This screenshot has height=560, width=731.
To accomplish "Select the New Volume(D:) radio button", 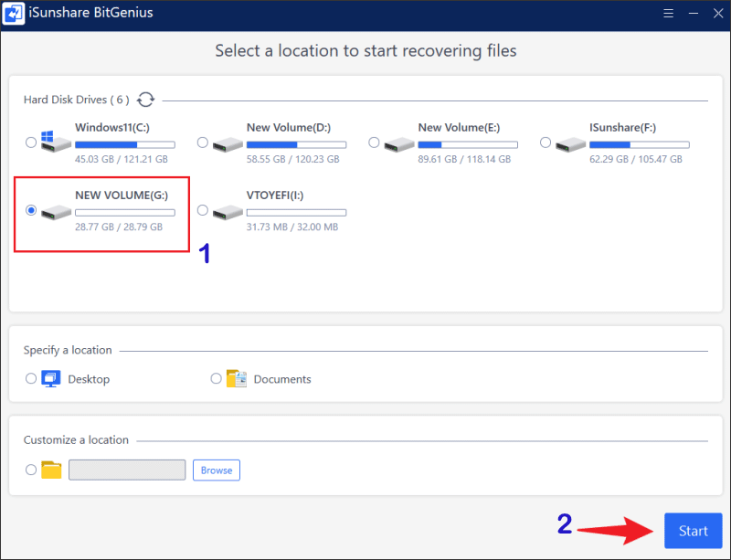I will coord(203,143).
